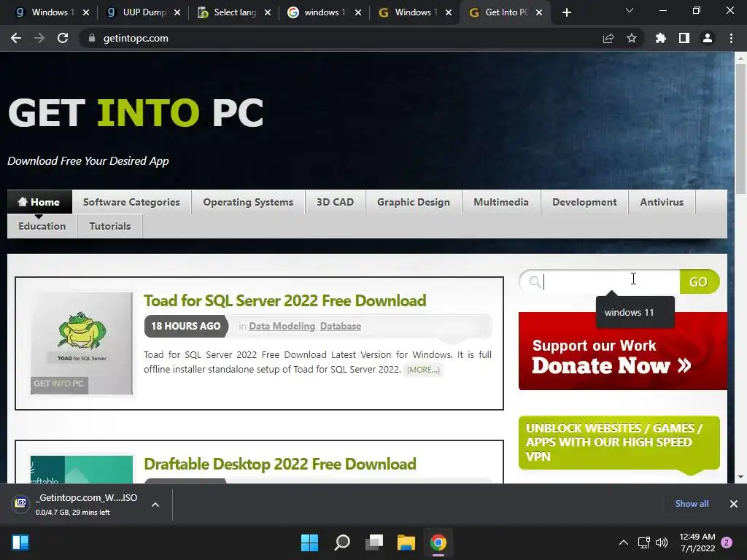Close the UUP Dump tab
The image size is (747, 560).
177,12
